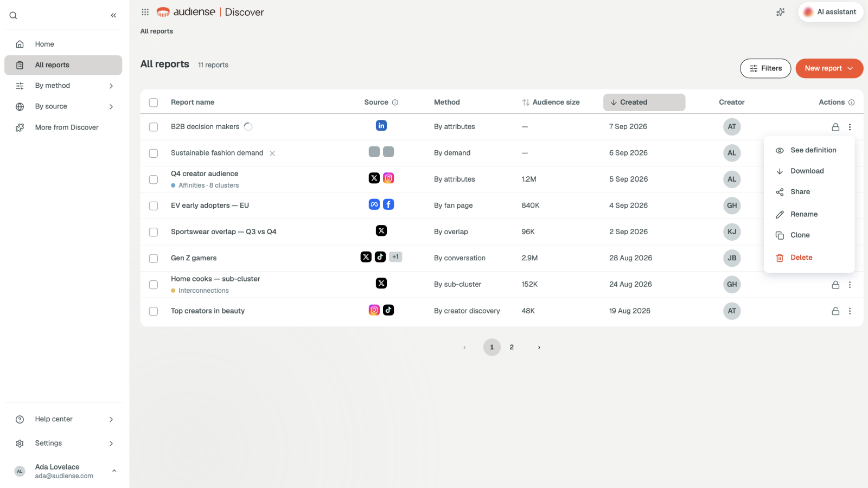The height and width of the screenshot is (488, 868).
Task: Click the TikTok icon in Top creators in beauty row
Action: [x=388, y=310]
